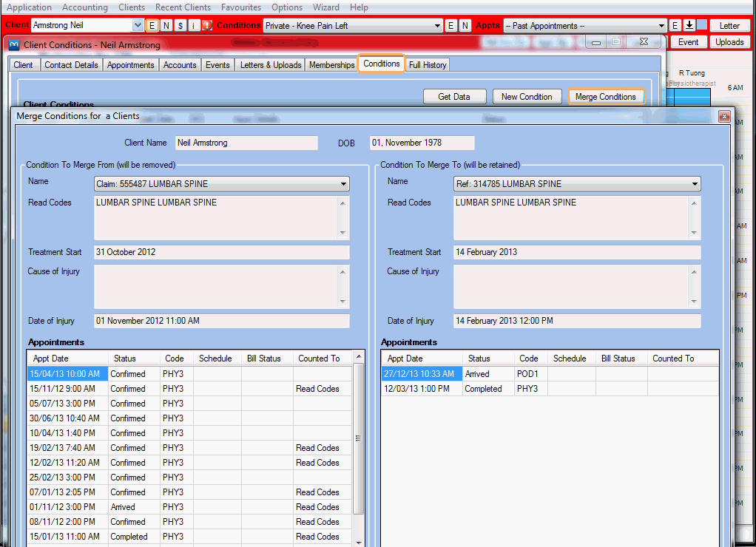Select appointment row 15/11/12 9:00 AM

point(189,389)
